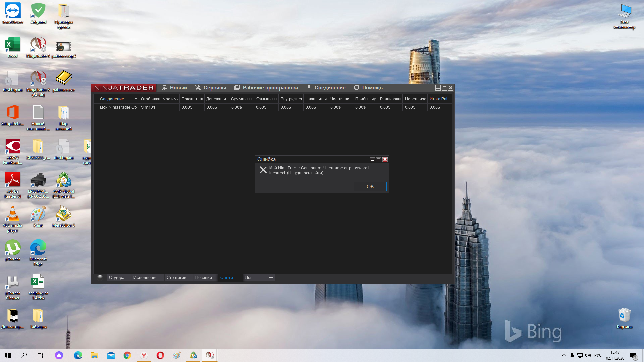The image size is (644, 362).
Task: Expand the Соединение column dropdown arrow
Action: click(136, 99)
